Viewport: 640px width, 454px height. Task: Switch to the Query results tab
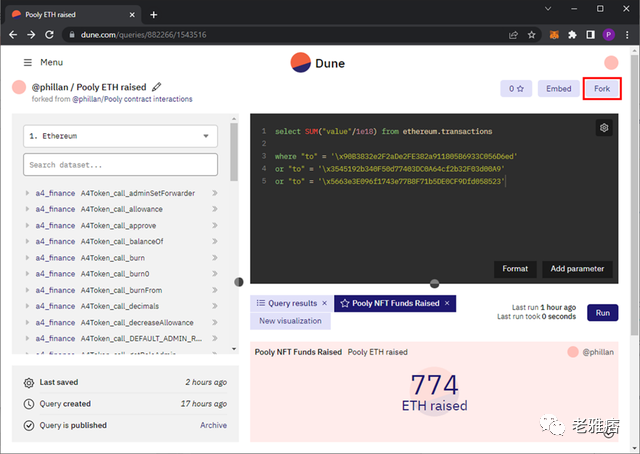287,303
